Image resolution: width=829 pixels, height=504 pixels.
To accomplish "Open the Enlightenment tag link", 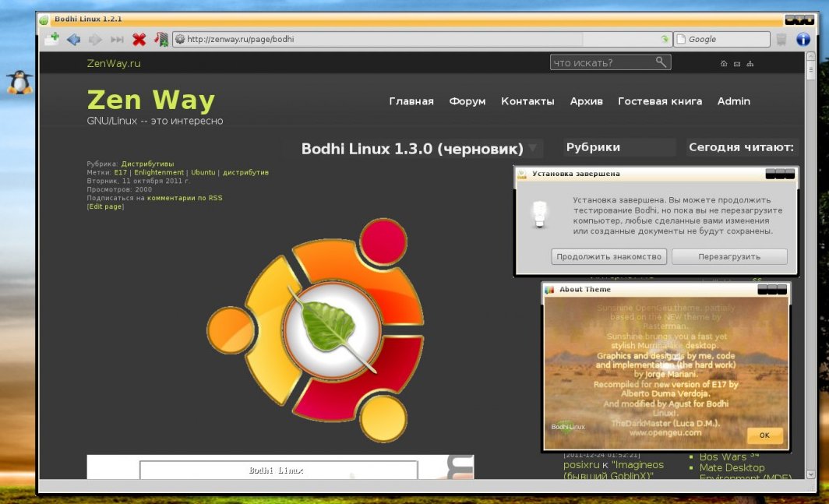I will (x=159, y=172).
